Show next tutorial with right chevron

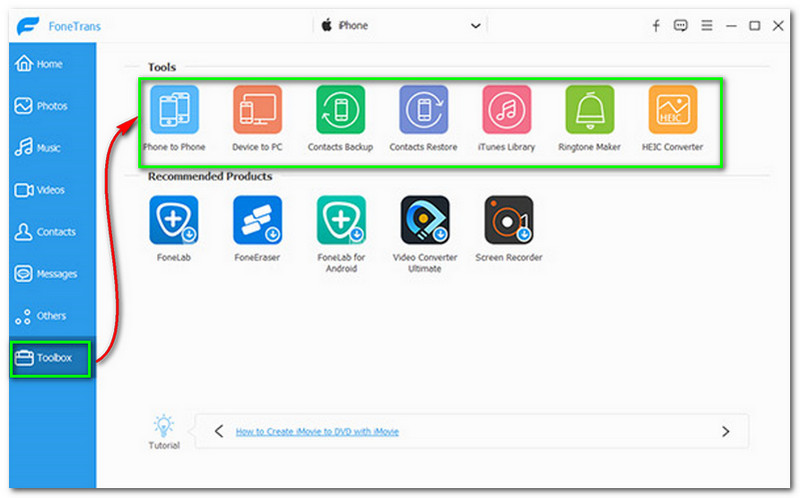(x=726, y=432)
